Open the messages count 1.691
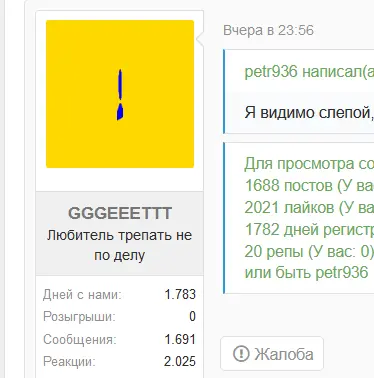The height and width of the screenshot is (378, 374). [180, 340]
